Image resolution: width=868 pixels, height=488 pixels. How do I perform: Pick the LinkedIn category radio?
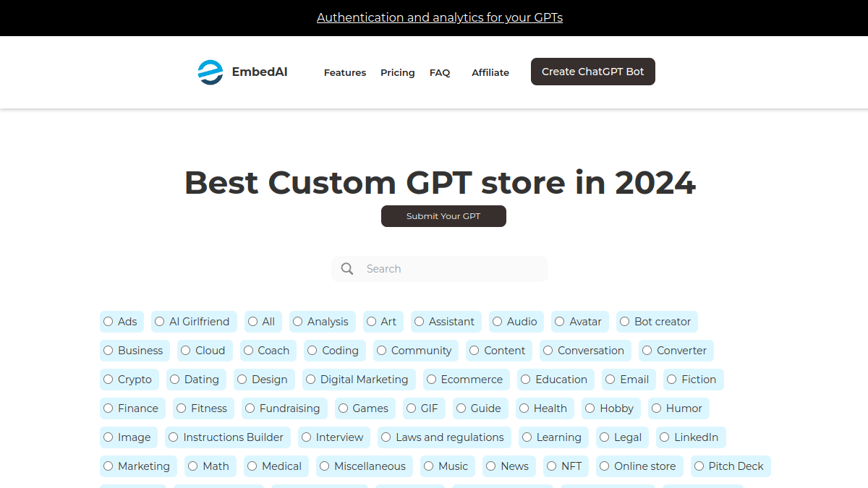point(665,437)
